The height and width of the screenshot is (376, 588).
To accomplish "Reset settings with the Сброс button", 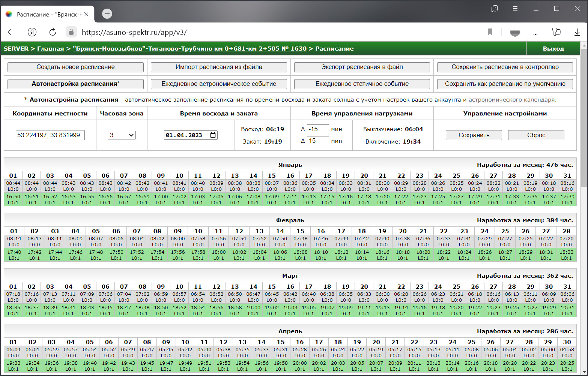I will 536,135.
